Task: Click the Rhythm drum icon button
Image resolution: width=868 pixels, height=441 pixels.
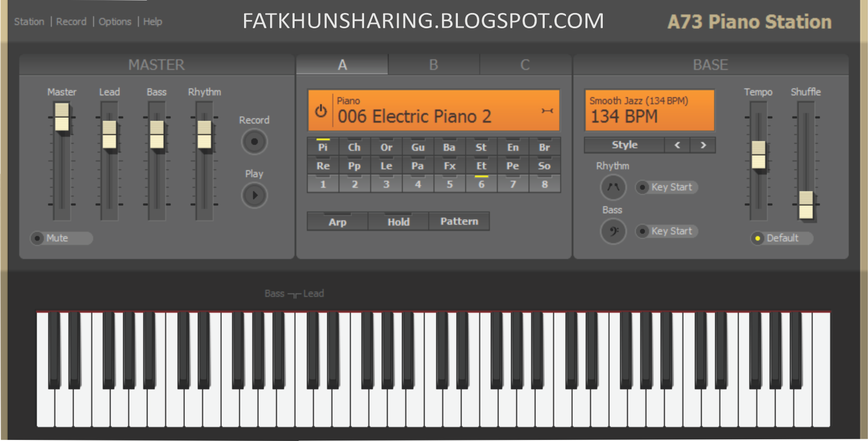Action: click(x=613, y=187)
